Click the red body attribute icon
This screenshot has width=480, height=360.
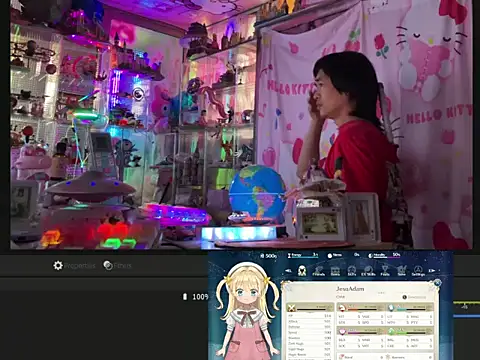341,308
